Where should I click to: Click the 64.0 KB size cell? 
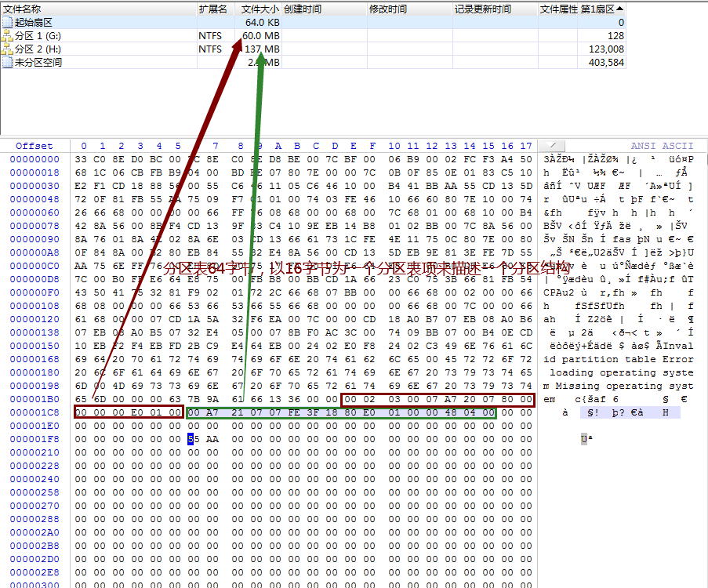tap(263, 22)
